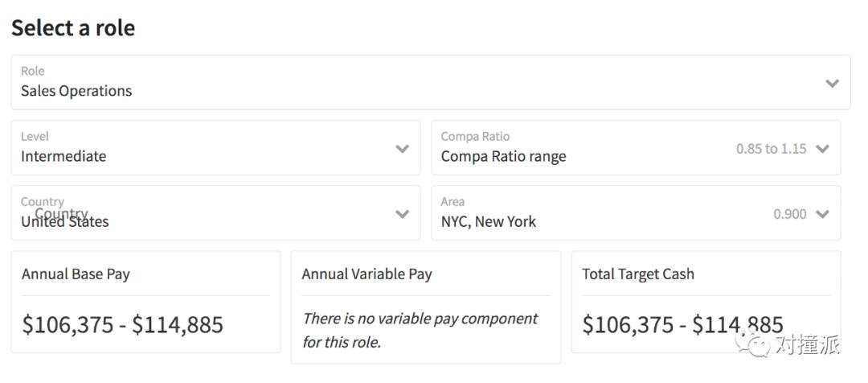Click the "Select a role" heading
The height and width of the screenshot is (383, 868).
click(73, 28)
